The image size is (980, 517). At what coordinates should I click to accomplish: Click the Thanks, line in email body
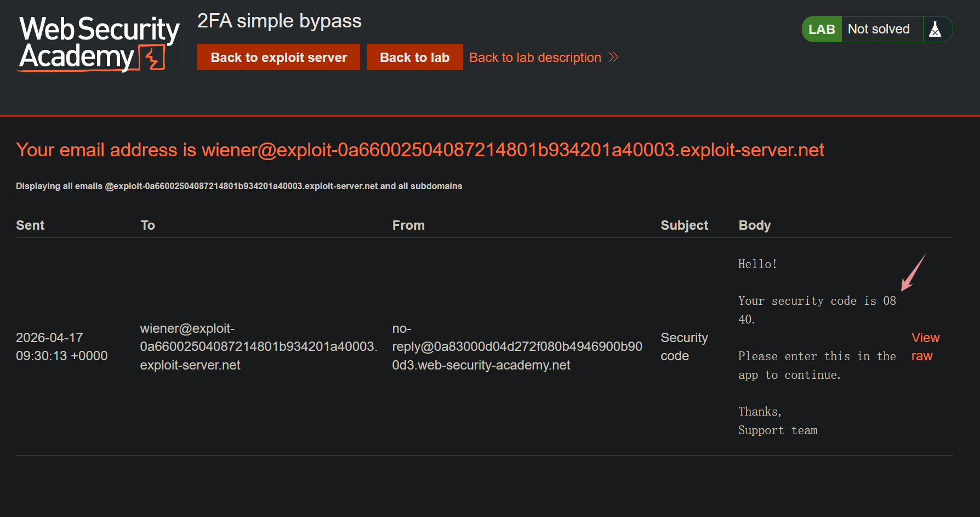760,412
